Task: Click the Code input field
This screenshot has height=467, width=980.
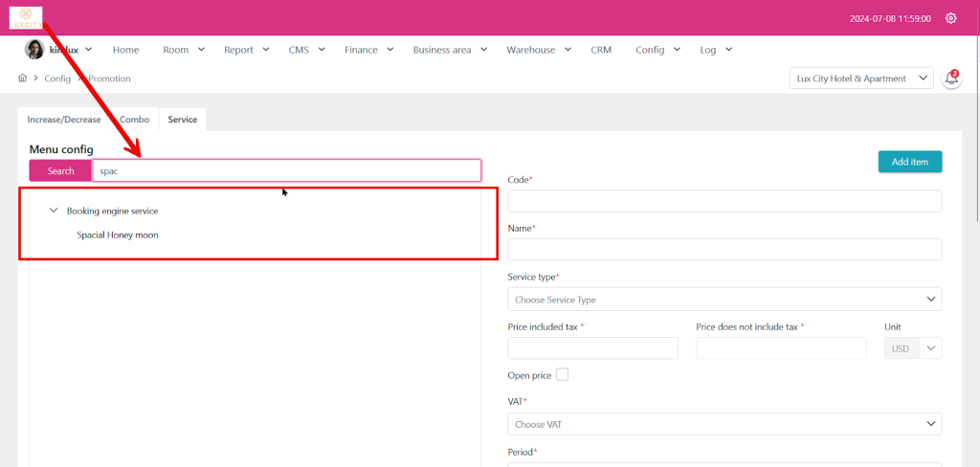Action: (724, 201)
